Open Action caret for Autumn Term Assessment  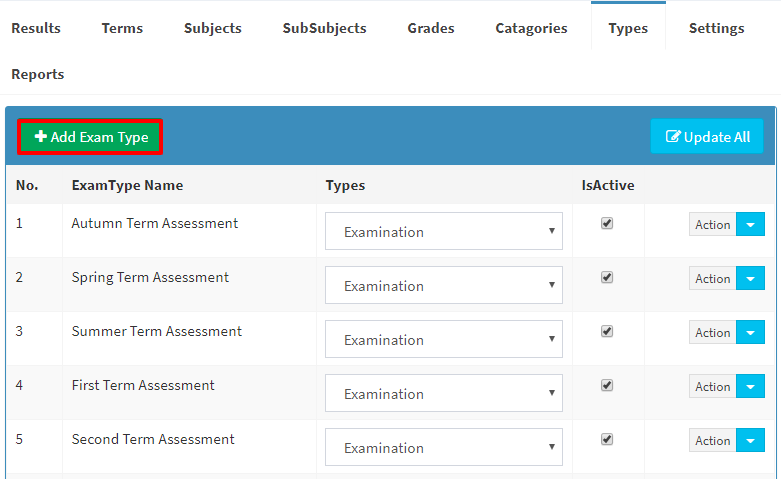[750, 225]
